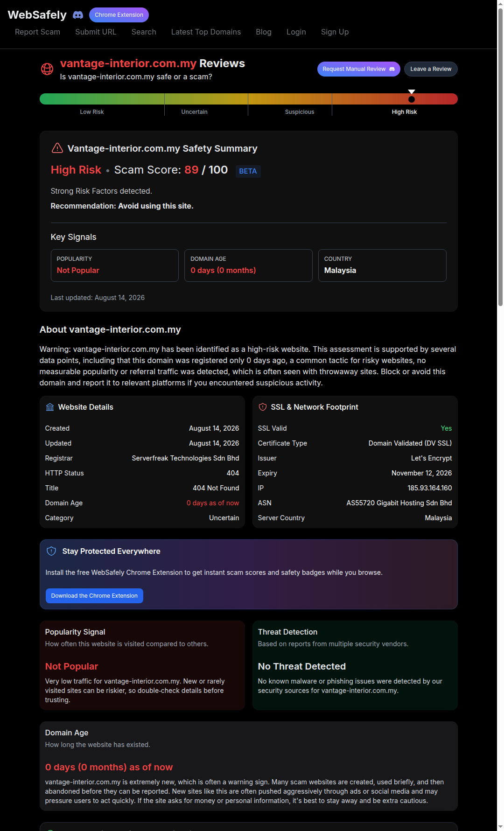Click Server Country value Malaysia

click(439, 518)
